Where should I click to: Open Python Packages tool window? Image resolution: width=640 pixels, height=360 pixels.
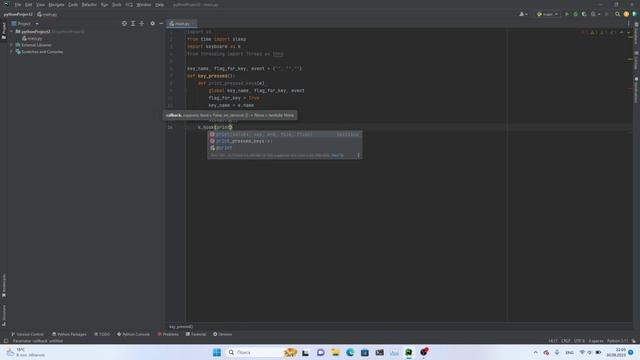[x=69, y=334]
